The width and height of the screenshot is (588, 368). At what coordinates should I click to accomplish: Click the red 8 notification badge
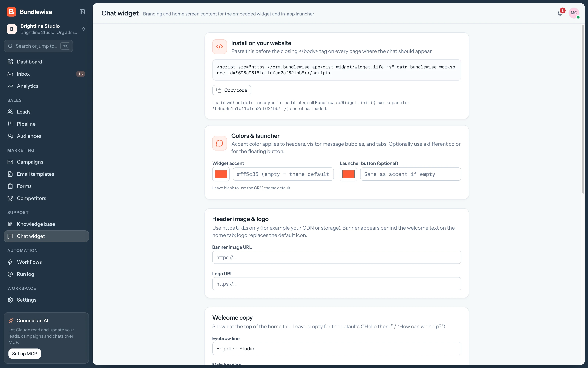pos(562,10)
